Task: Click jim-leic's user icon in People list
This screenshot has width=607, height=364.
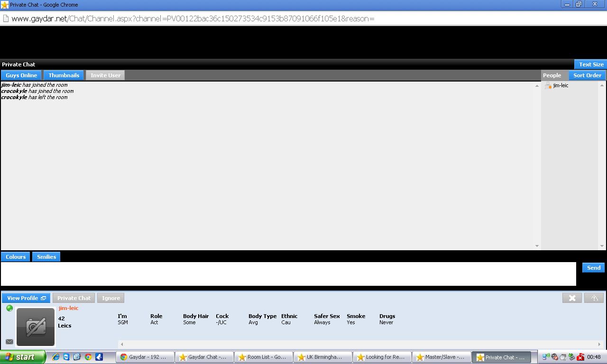Action: coord(548,85)
